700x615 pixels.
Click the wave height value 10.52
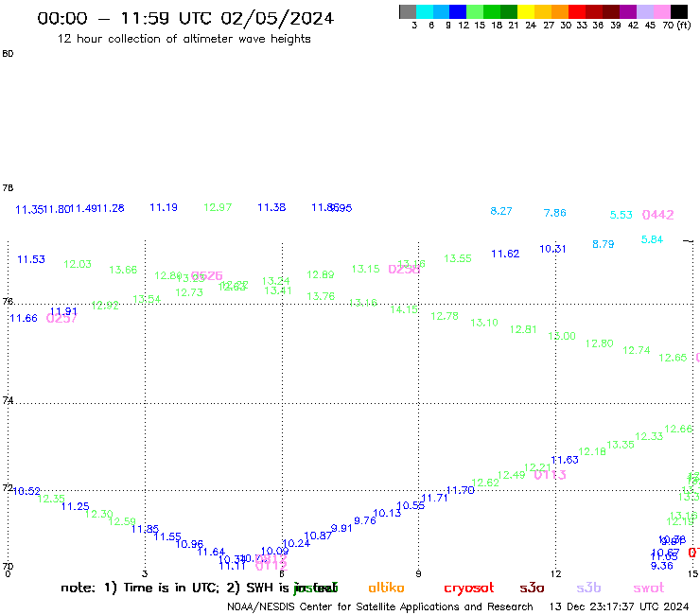(x=26, y=491)
